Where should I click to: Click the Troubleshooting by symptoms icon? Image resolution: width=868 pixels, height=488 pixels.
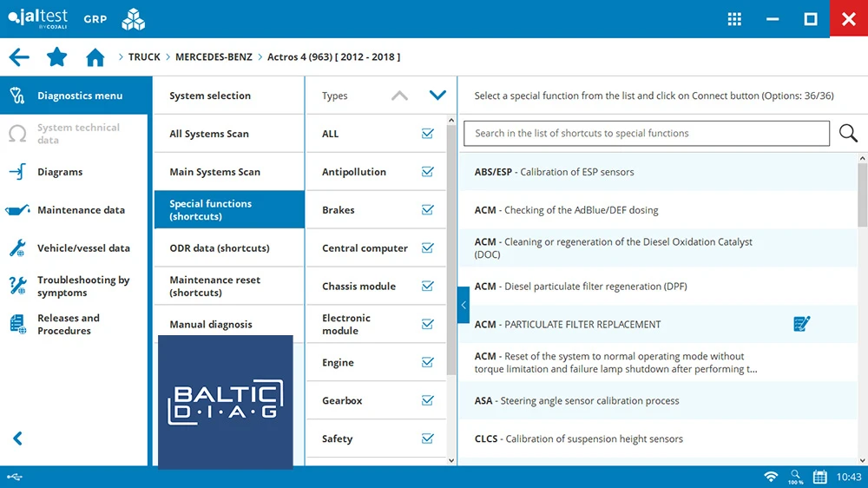coord(17,286)
